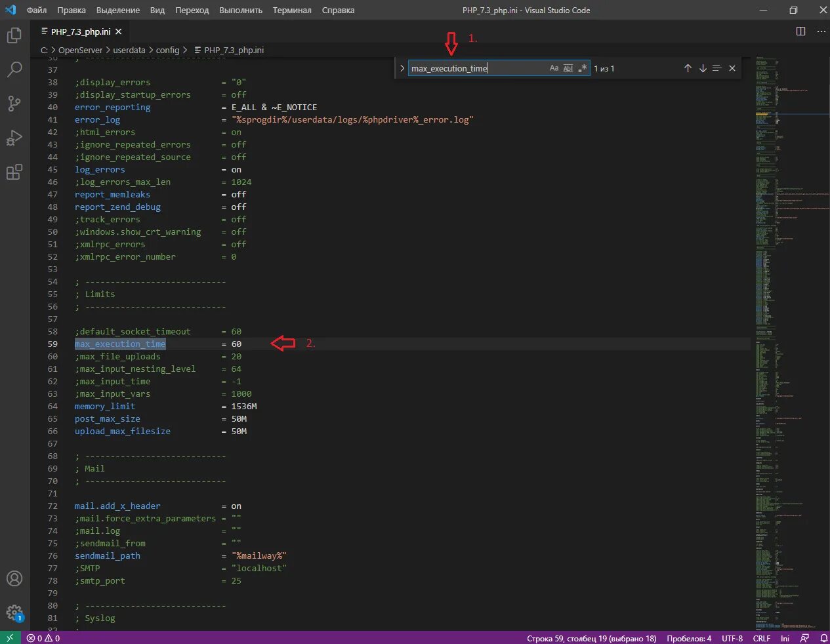Open the editor More Actions menu
Viewport: 830px width, 644px height.
821,31
